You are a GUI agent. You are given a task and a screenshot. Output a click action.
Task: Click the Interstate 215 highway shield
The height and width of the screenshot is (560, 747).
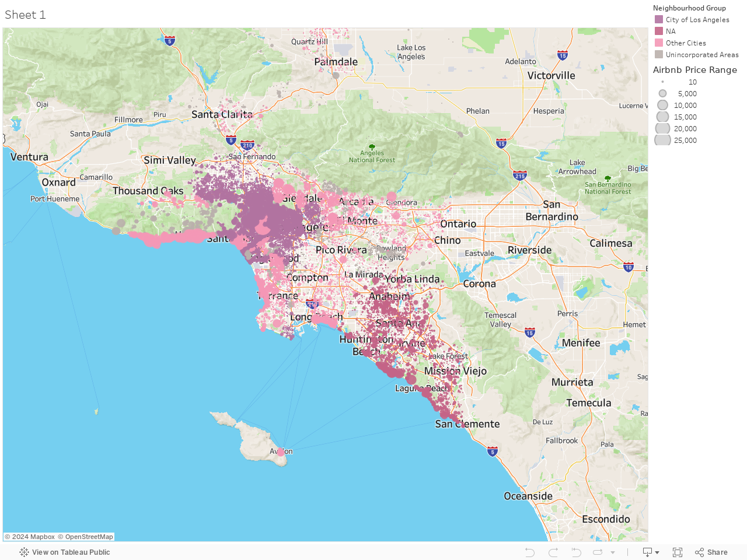(x=520, y=175)
